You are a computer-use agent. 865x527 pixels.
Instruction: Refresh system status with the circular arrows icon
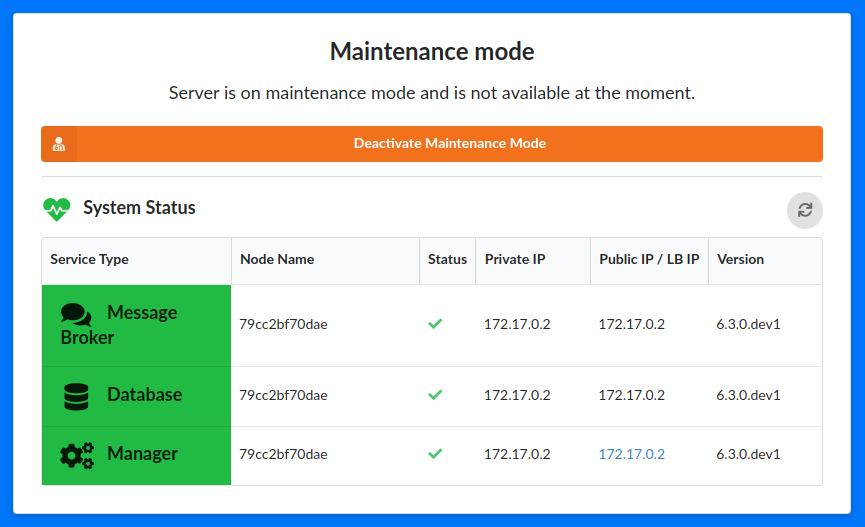805,210
